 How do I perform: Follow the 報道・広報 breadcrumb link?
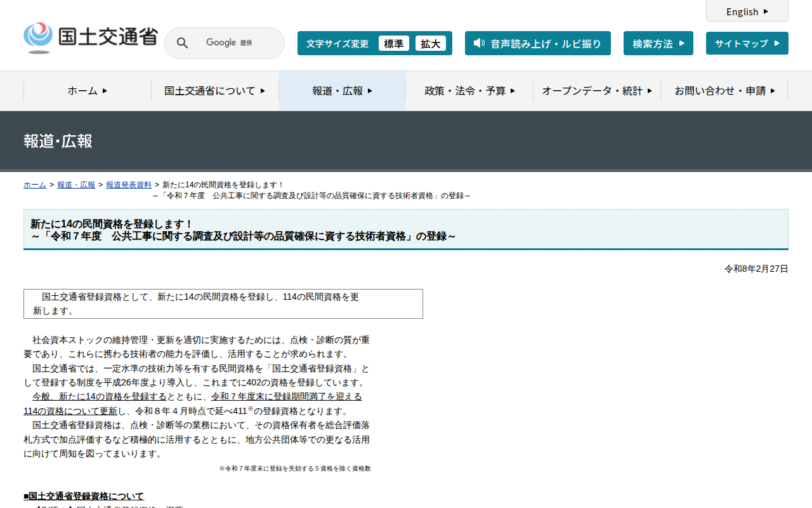[76, 185]
